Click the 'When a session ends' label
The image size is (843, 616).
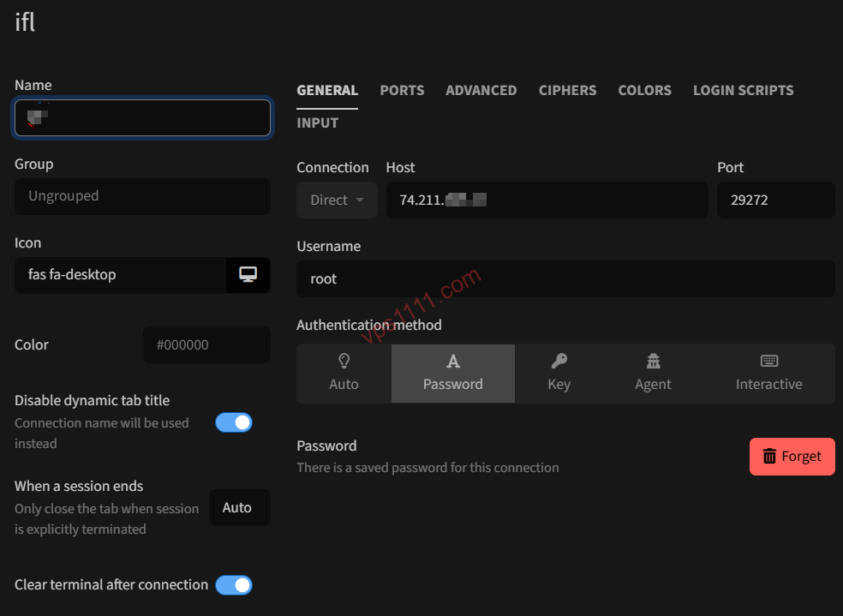(79, 486)
